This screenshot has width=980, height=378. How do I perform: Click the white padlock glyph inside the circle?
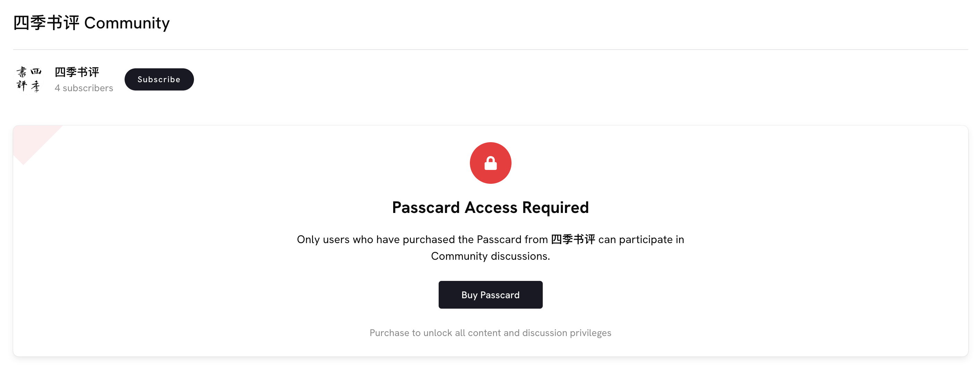(x=490, y=164)
